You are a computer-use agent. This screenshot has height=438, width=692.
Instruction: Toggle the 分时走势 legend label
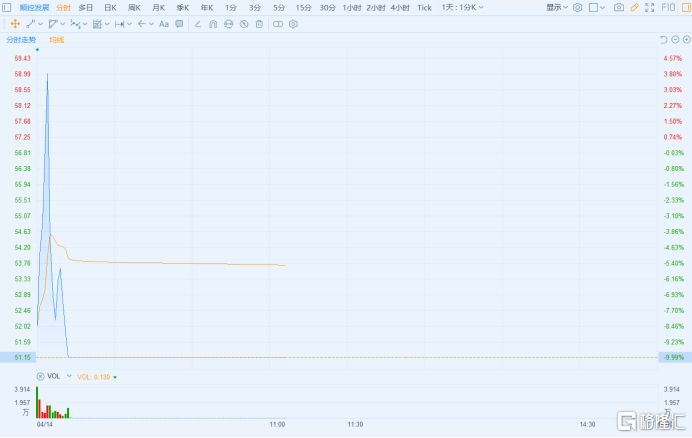(x=21, y=40)
